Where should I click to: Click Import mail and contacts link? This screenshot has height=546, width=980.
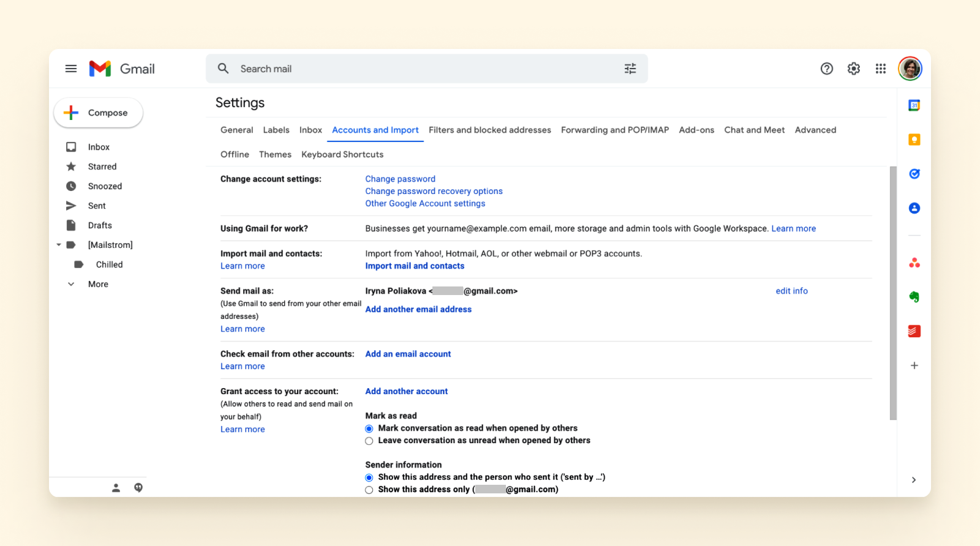coord(415,266)
